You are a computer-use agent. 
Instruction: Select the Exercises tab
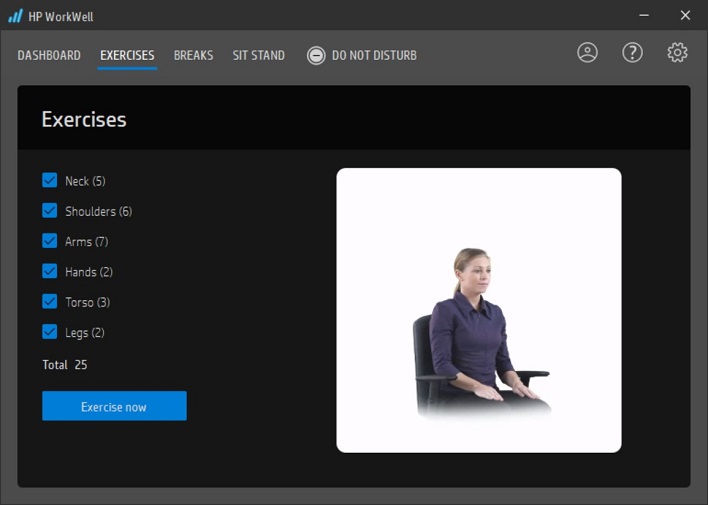pos(127,55)
